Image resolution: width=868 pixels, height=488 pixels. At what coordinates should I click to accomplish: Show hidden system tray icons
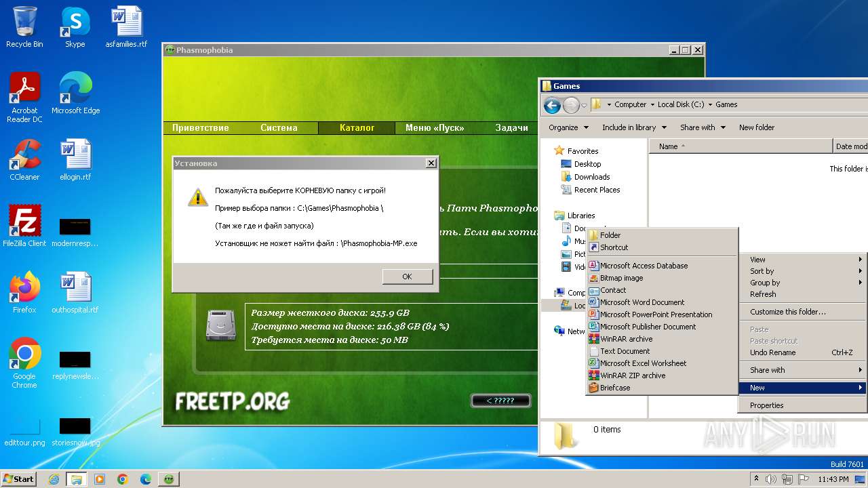point(756,479)
